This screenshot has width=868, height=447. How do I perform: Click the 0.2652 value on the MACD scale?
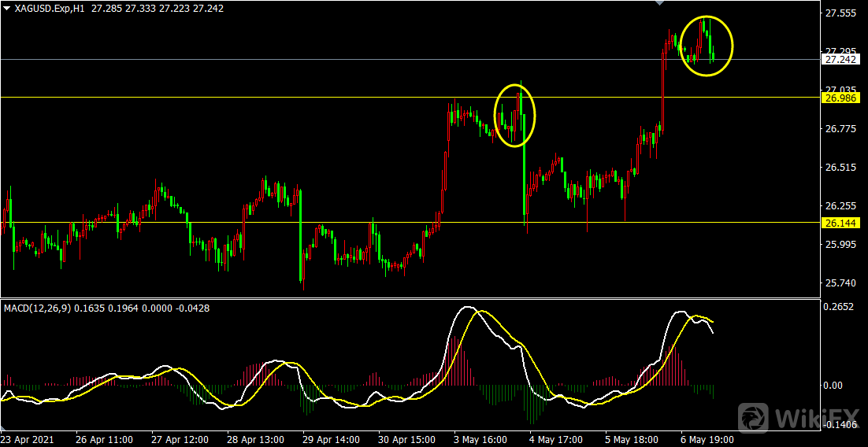tap(840, 307)
